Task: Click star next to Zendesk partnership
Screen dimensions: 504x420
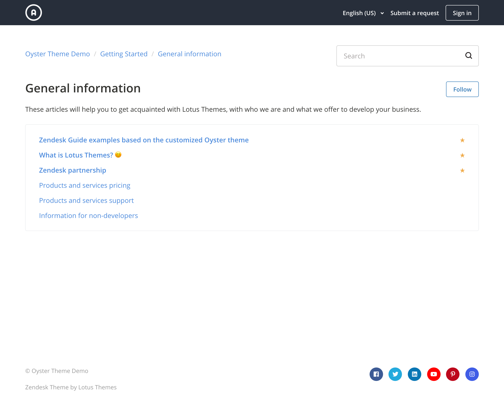Action: click(462, 170)
